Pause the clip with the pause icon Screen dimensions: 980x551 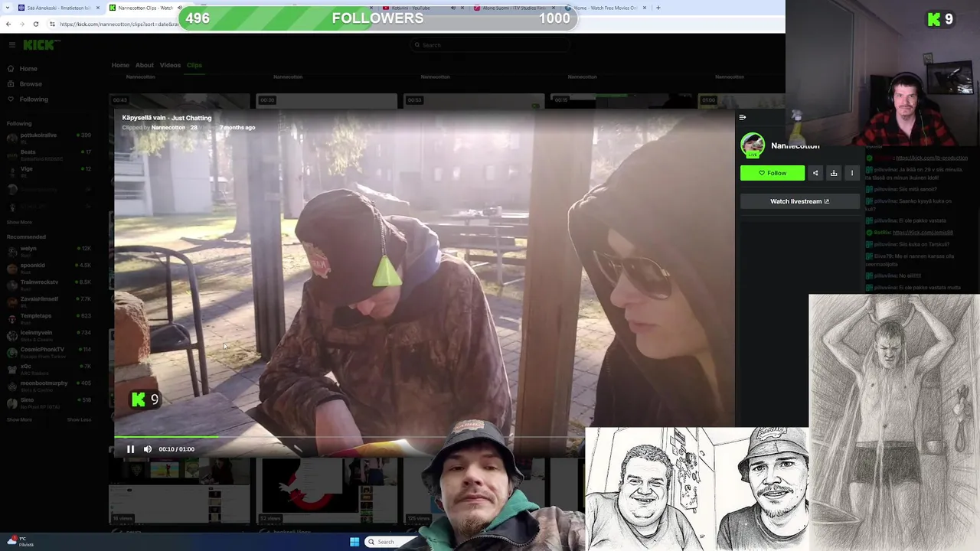(x=130, y=449)
